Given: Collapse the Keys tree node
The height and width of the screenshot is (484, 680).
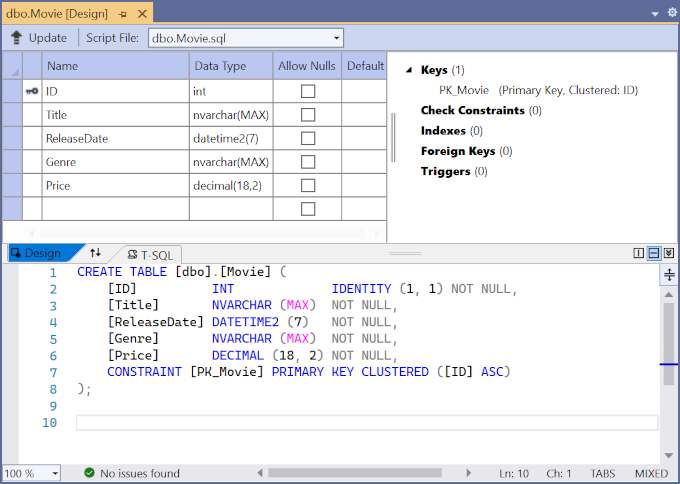Looking at the screenshot, I should point(409,70).
